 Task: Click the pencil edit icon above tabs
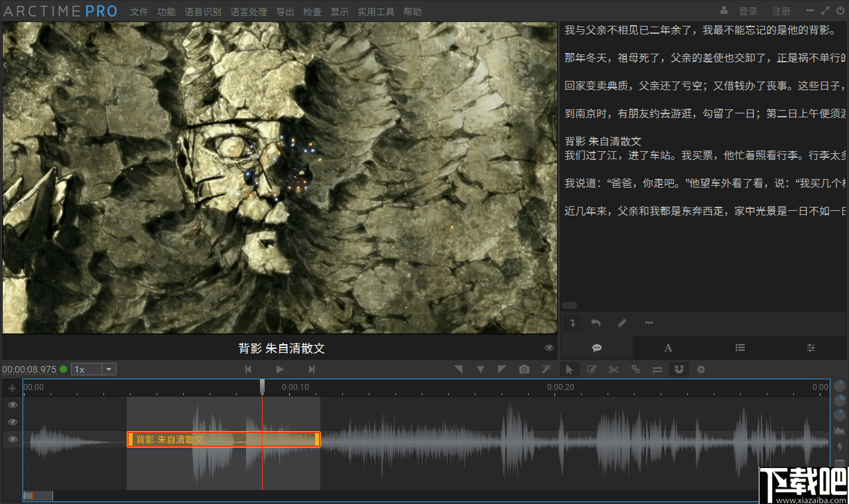click(621, 323)
